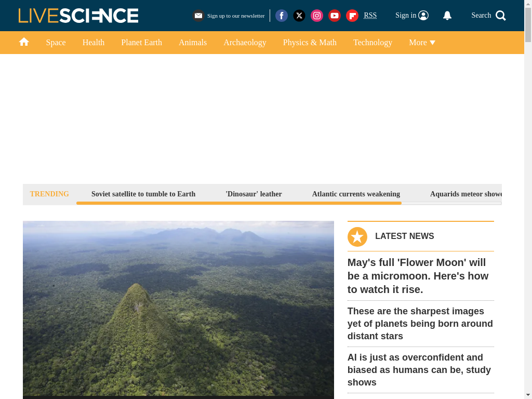
Task: Open the notifications bell
Action: (447, 16)
